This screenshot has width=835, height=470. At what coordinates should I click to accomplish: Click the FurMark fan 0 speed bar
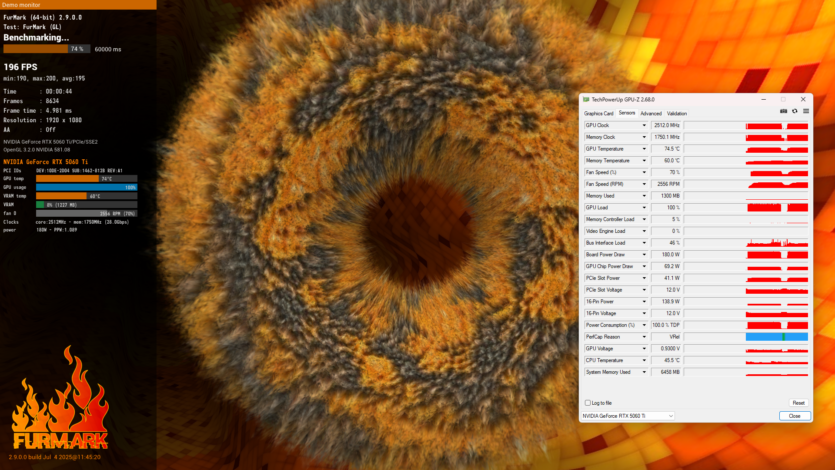coord(86,213)
